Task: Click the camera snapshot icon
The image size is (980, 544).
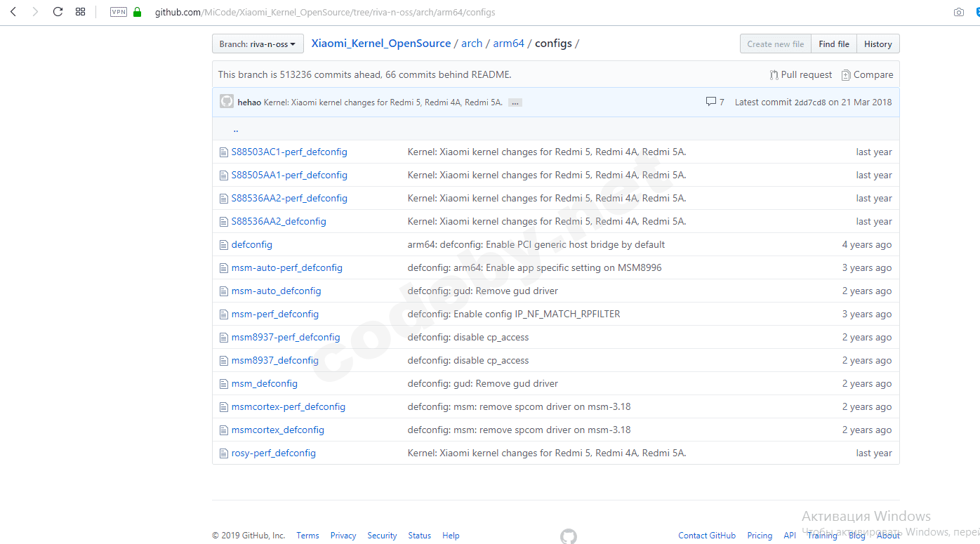Action: [x=958, y=12]
